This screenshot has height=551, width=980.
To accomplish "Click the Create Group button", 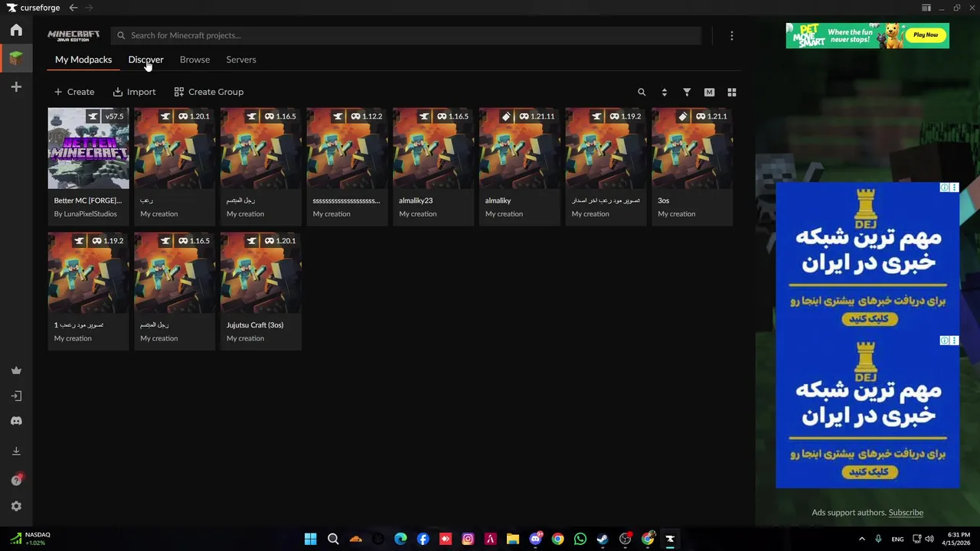I will (x=208, y=92).
